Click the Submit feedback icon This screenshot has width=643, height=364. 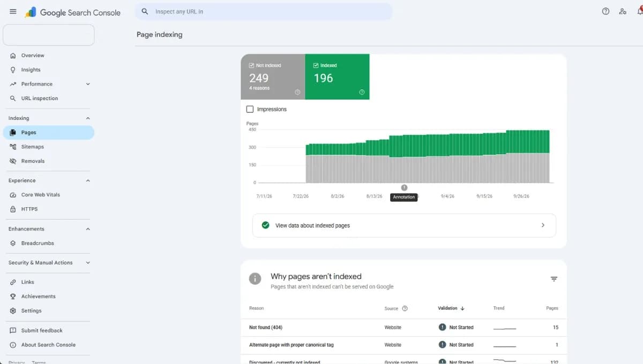pyautogui.click(x=13, y=331)
